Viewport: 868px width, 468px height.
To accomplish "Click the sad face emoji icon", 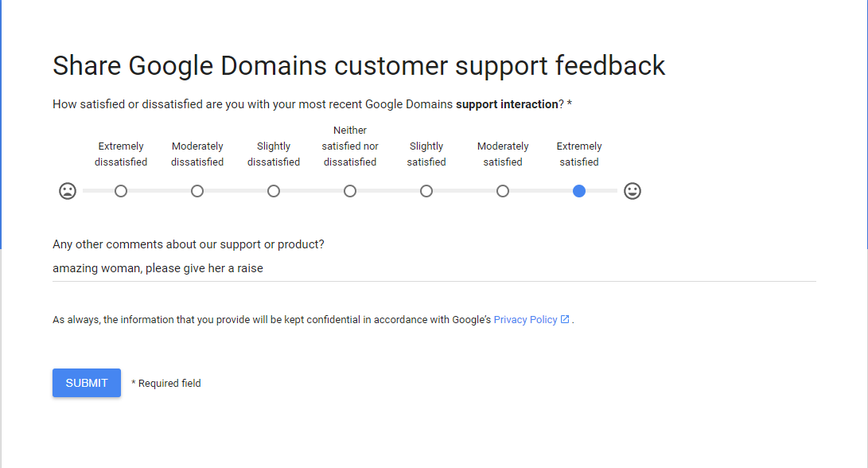I will pyautogui.click(x=68, y=191).
